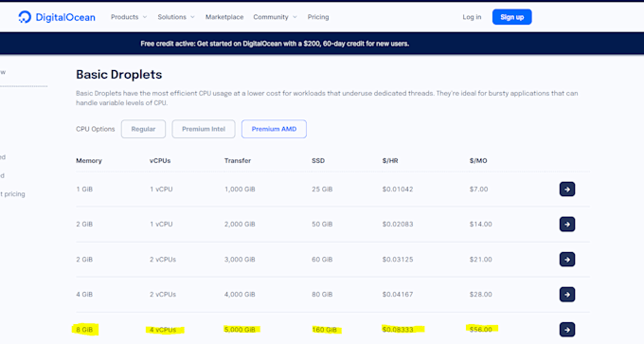Click the highlighted $56.00 monthly price
Image resolution: width=644 pixels, height=344 pixels.
[481, 329]
